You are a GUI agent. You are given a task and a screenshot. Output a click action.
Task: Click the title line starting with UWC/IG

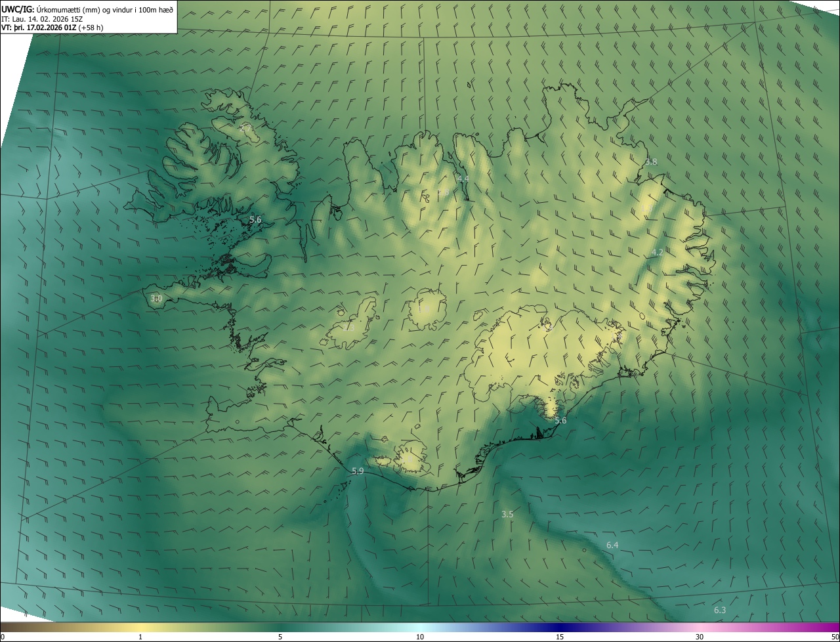pos(87,9)
